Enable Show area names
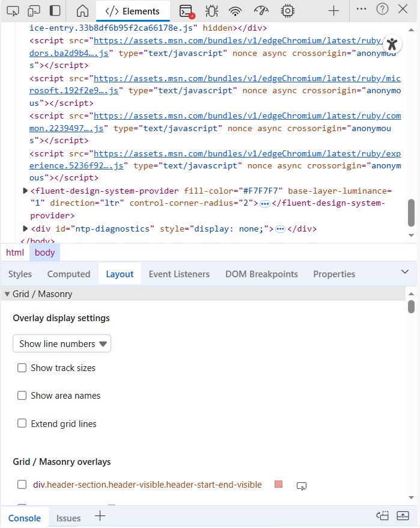The width and height of the screenshot is (420, 528). pyautogui.click(x=22, y=395)
